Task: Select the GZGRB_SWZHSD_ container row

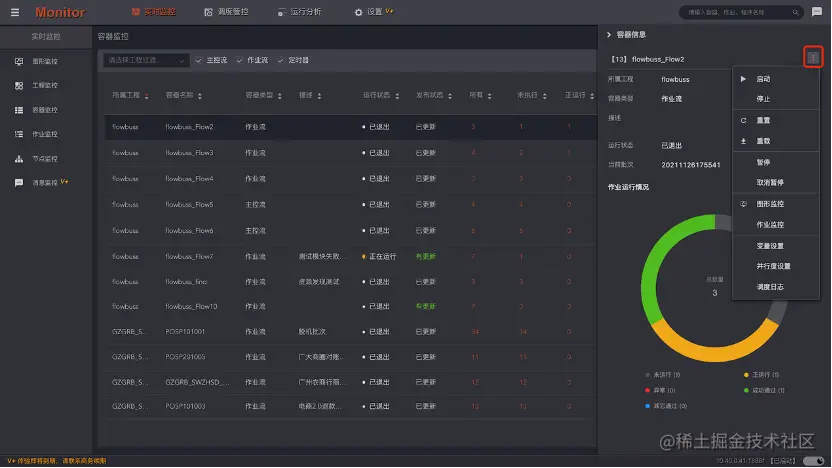Action: [351, 383]
